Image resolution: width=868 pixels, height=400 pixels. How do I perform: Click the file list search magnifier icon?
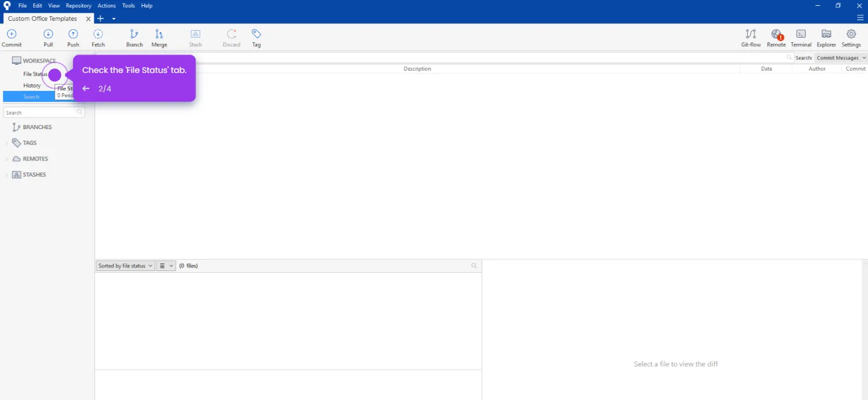(x=475, y=266)
